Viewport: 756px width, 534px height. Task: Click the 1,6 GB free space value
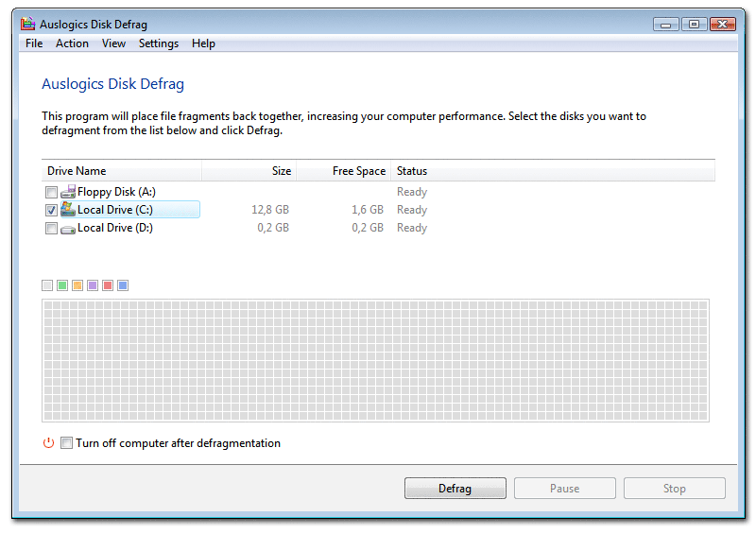pyautogui.click(x=368, y=210)
